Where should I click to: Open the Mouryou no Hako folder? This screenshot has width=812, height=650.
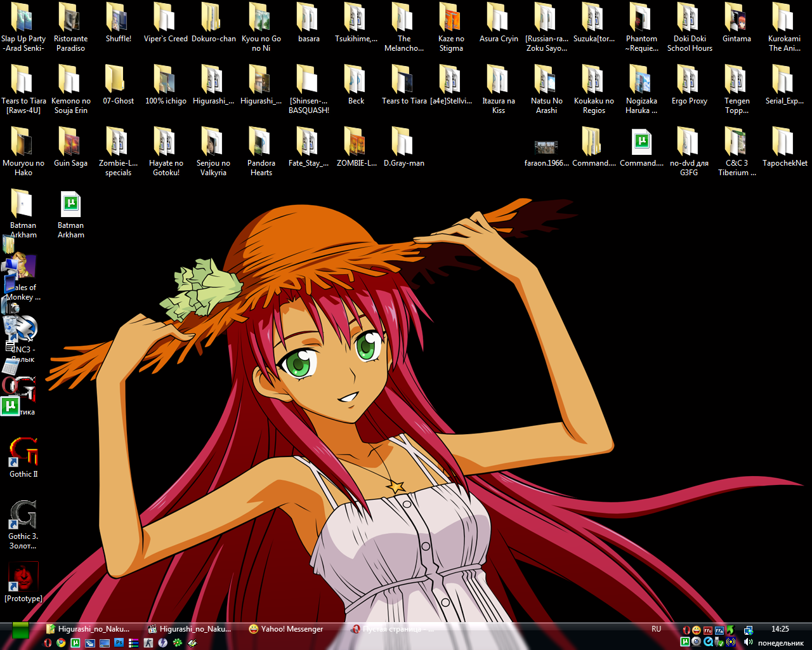click(x=23, y=151)
